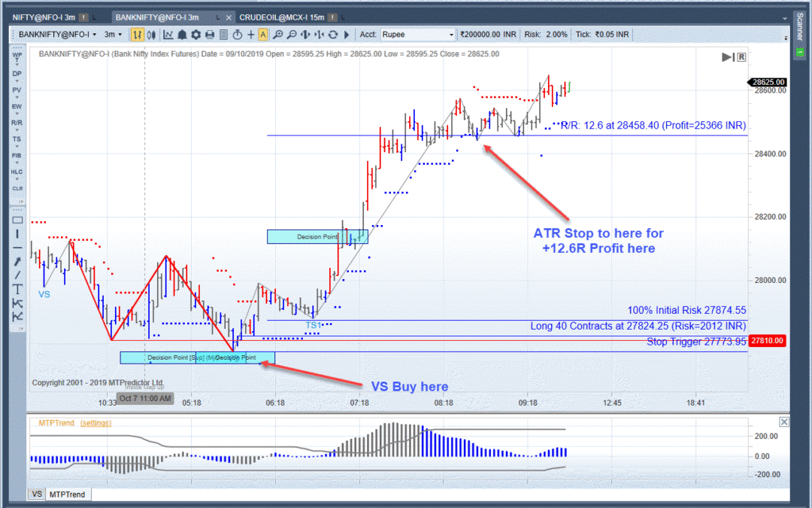812x508 pixels.
Task: Open the Acct Rupee combo box
Action: [x=417, y=35]
